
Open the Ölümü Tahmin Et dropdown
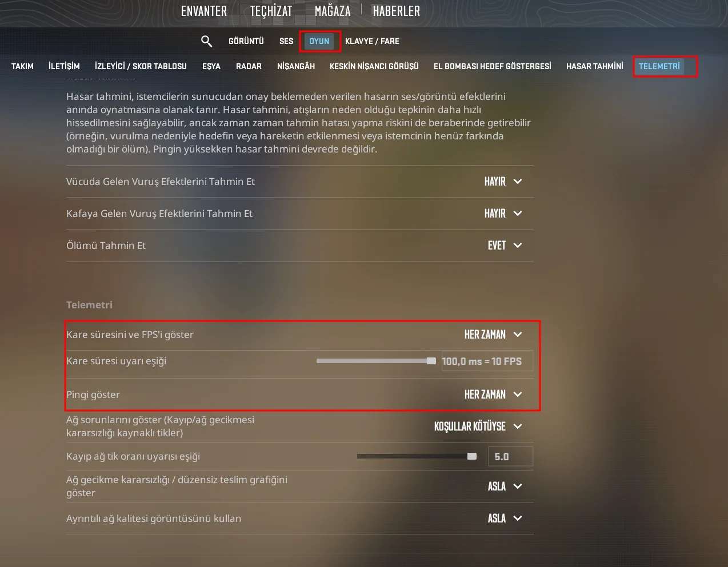point(505,246)
